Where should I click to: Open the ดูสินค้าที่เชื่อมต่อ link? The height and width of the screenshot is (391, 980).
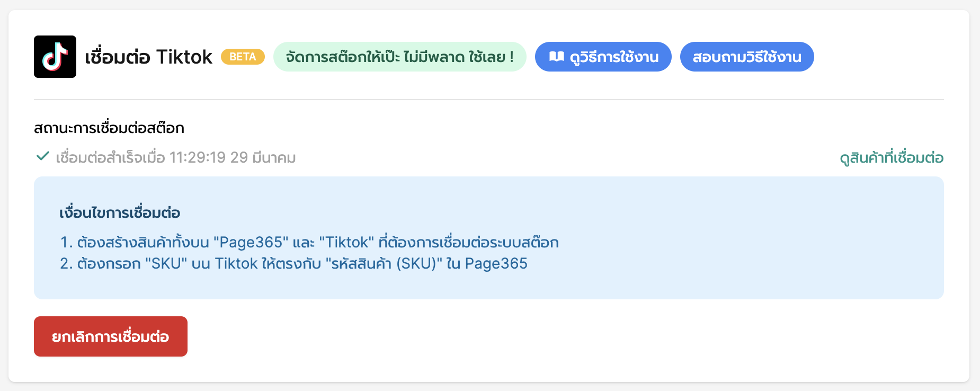coord(892,158)
